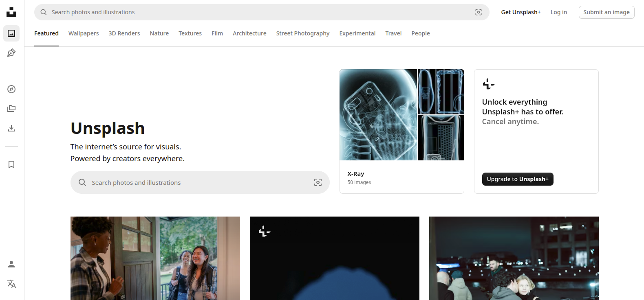
Task: Open the Photos section in sidebar
Action: [11, 33]
